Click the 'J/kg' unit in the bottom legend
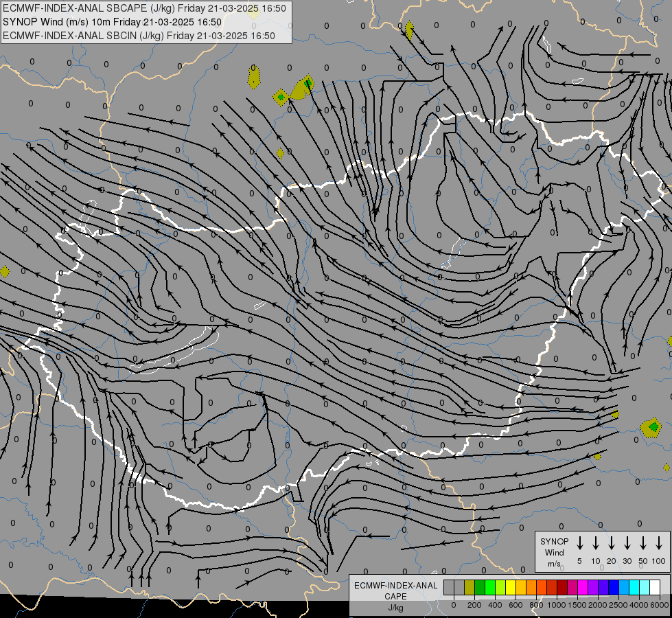 395,608
